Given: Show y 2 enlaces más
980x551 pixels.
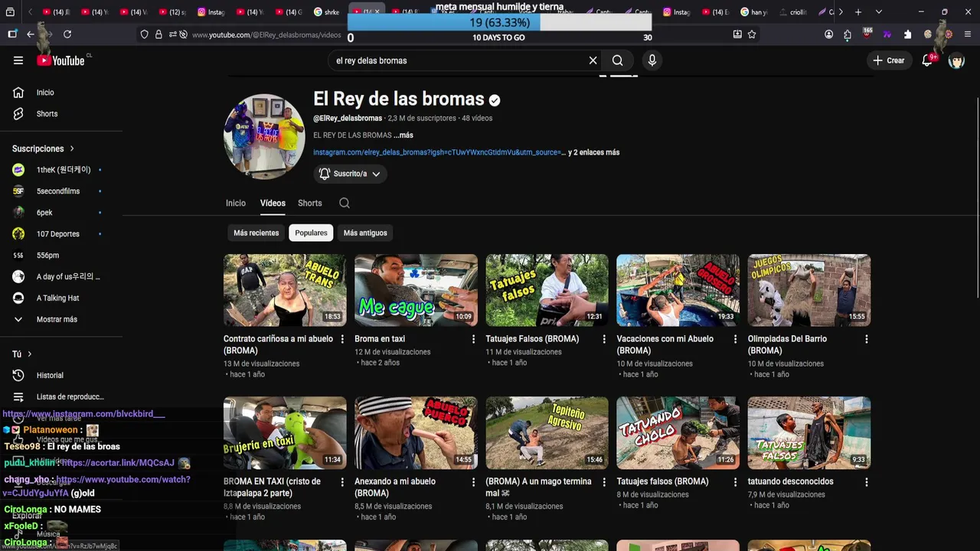Looking at the screenshot, I should pyautogui.click(x=593, y=152).
